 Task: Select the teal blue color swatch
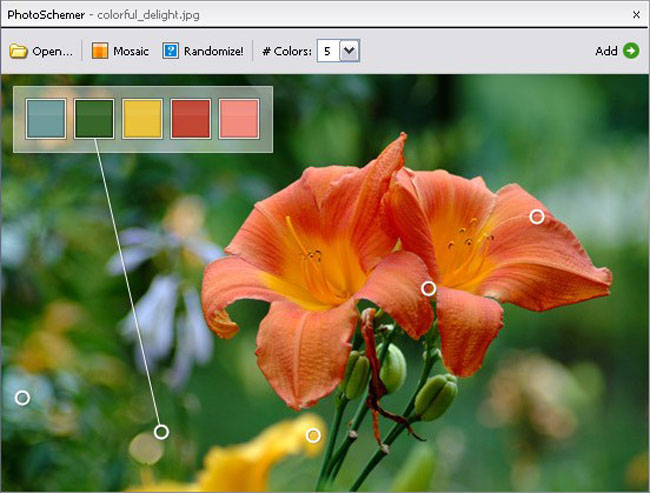click(46, 118)
